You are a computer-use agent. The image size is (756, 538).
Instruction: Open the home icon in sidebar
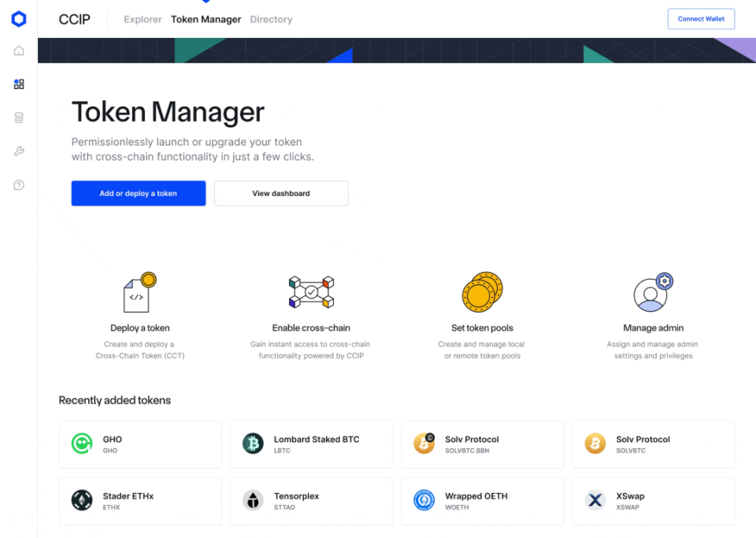point(19,50)
